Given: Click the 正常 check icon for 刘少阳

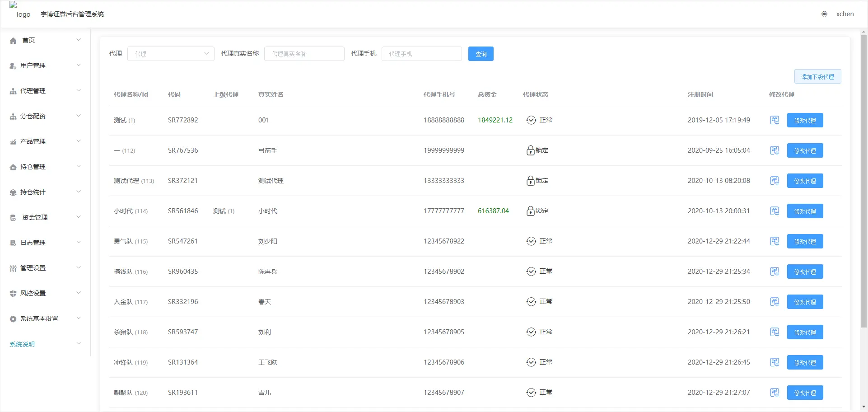Looking at the screenshot, I should [531, 241].
